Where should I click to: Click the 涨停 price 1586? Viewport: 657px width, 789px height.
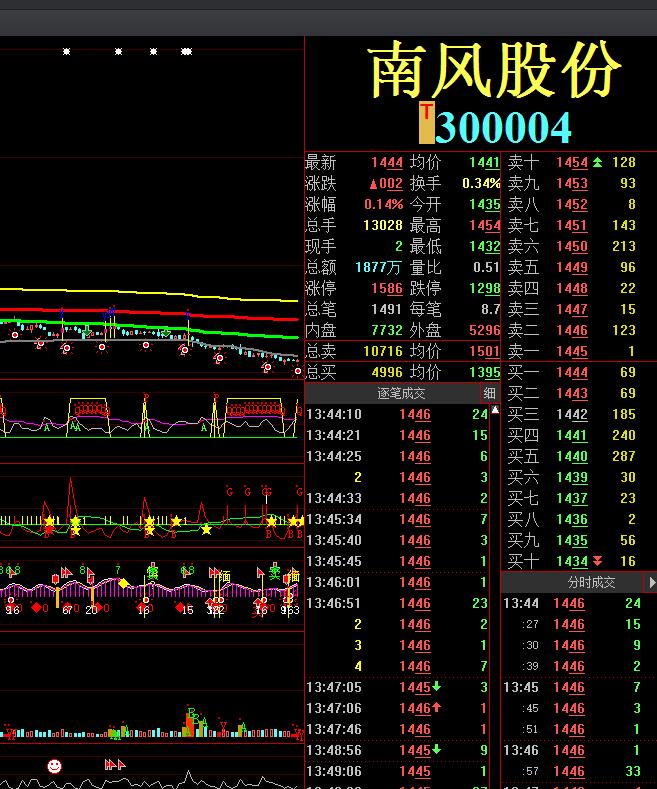click(387, 289)
